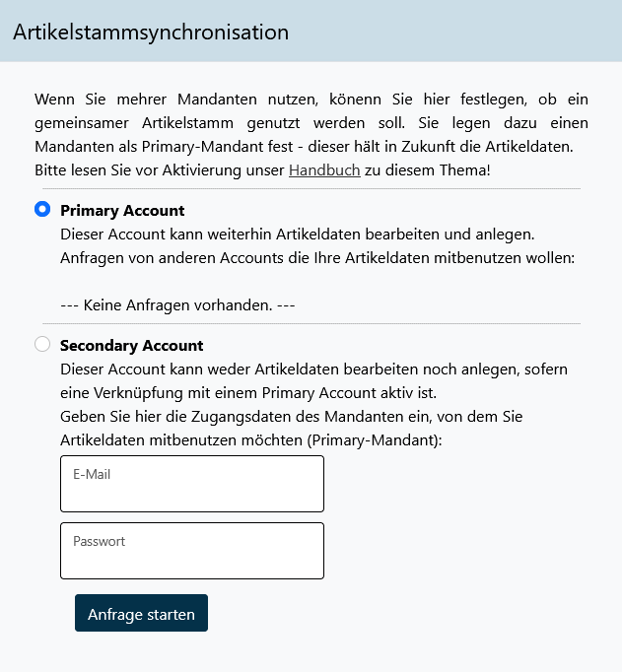Click the text 'Dieser Account kann weiterhin Artikeldaten'
Viewport: 622px width, 672px height.
tap(297, 235)
